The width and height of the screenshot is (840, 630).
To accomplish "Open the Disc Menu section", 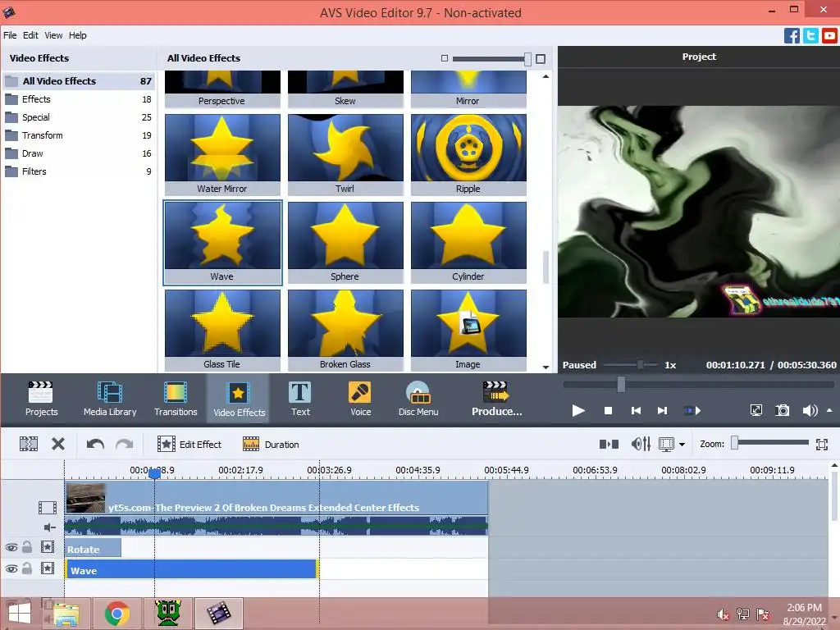I will pos(418,398).
